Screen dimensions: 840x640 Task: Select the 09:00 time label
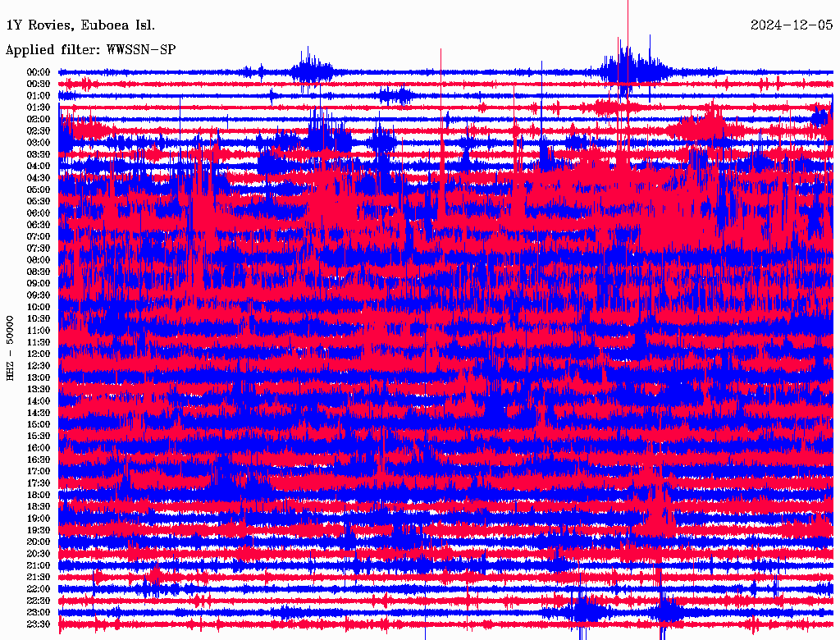coord(39,283)
